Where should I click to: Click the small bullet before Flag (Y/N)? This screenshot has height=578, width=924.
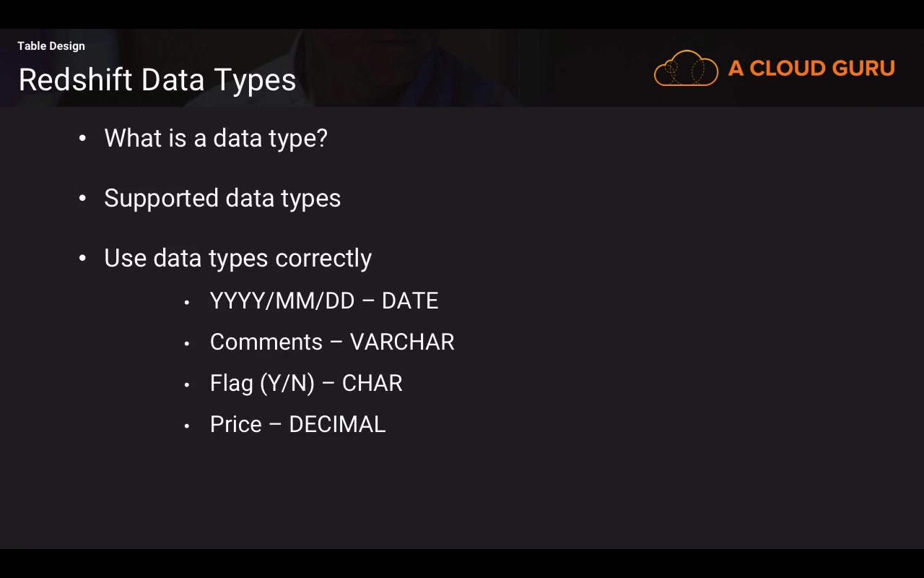coord(187,384)
